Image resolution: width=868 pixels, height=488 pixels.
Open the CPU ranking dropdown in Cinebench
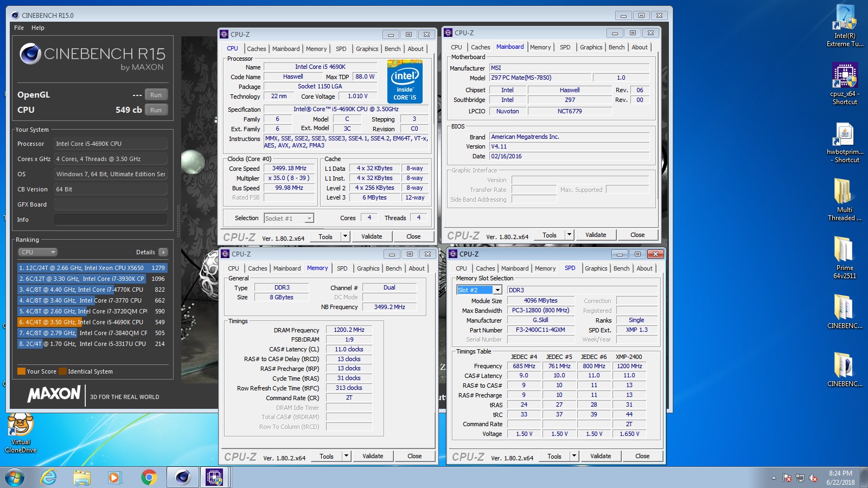pos(37,252)
